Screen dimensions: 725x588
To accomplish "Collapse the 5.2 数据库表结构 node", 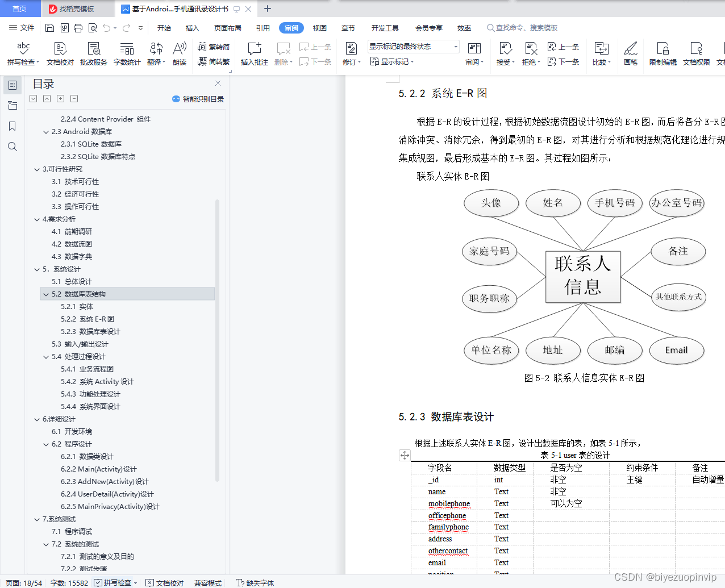I will 46,294.
